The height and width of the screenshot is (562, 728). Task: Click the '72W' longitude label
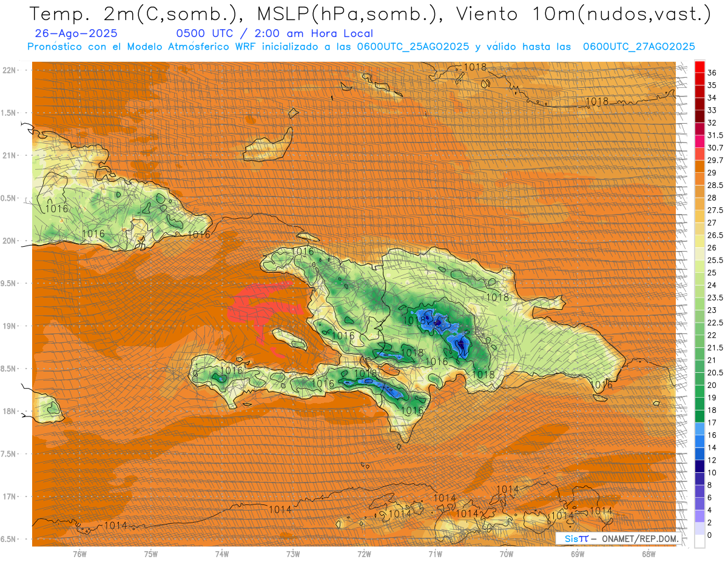pyautogui.click(x=365, y=554)
